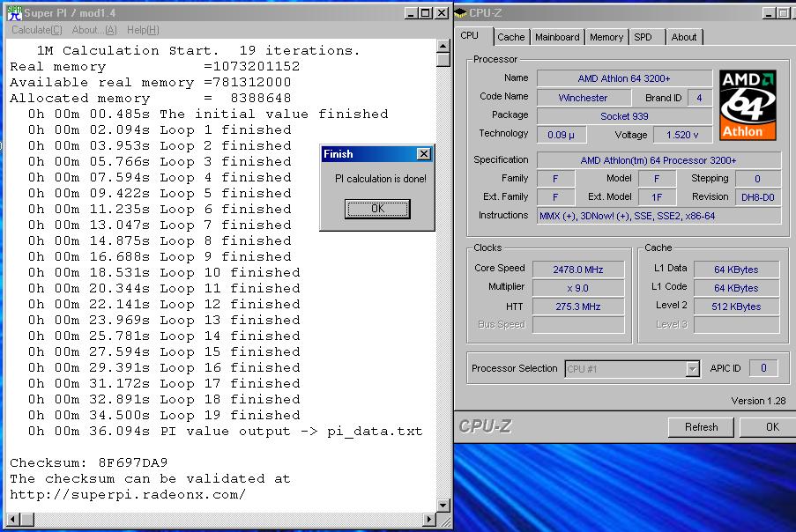
Task: Switch to the SPD tab in CPU-Z
Action: click(x=643, y=37)
